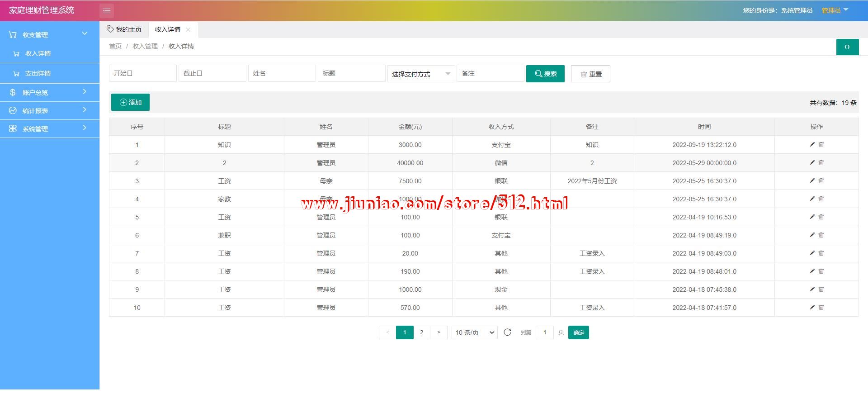Click the 开始日 date input field
The image size is (868, 408).
point(142,73)
